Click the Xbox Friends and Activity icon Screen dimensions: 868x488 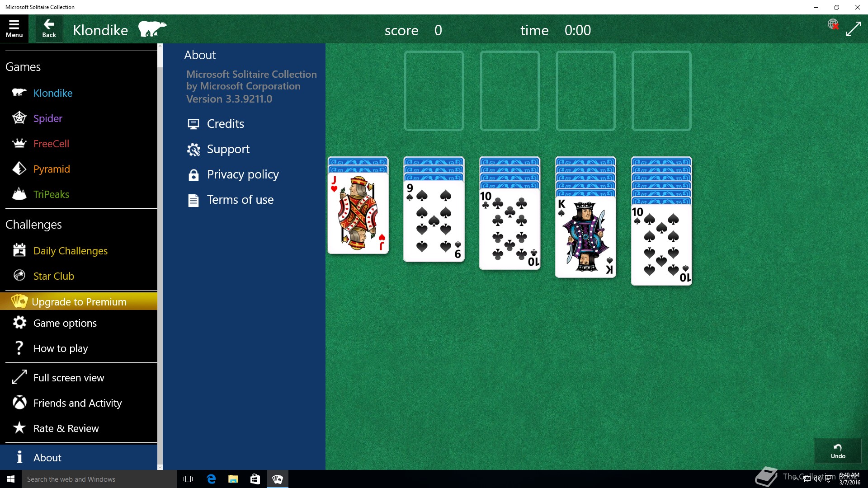pos(19,402)
